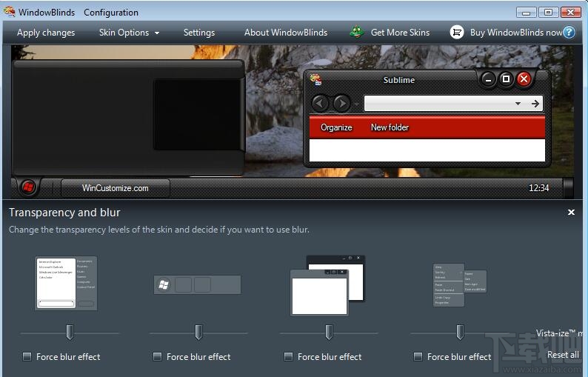The image size is (588, 377).
Task: Open the Settings menu item
Action: [x=199, y=33]
